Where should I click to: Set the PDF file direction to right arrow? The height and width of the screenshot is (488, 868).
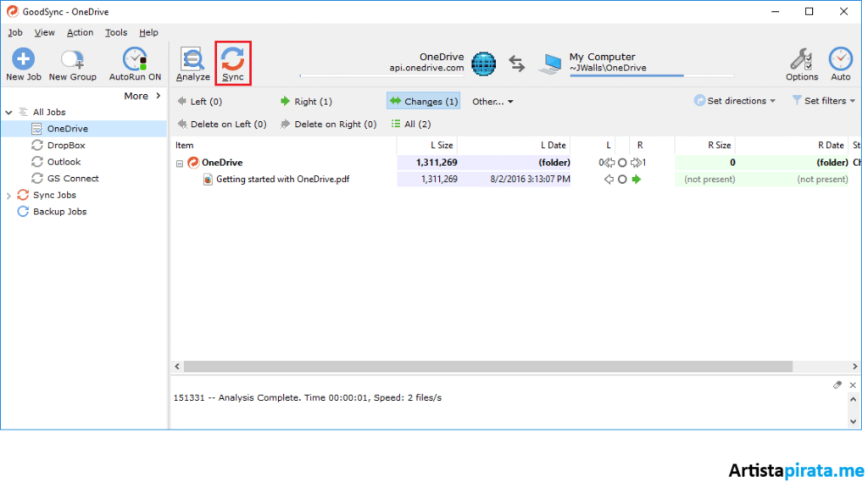637,180
